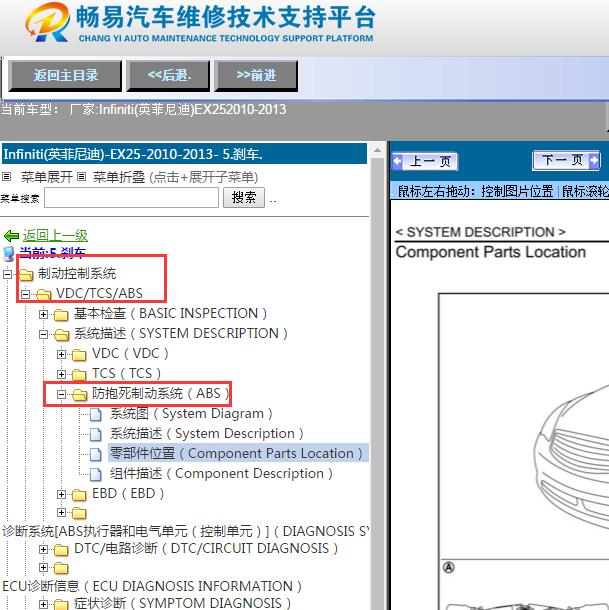The height and width of the screenshot is (610, 609).
Task: Click the icon beside 菜单展开
Action: pos(6,177)
